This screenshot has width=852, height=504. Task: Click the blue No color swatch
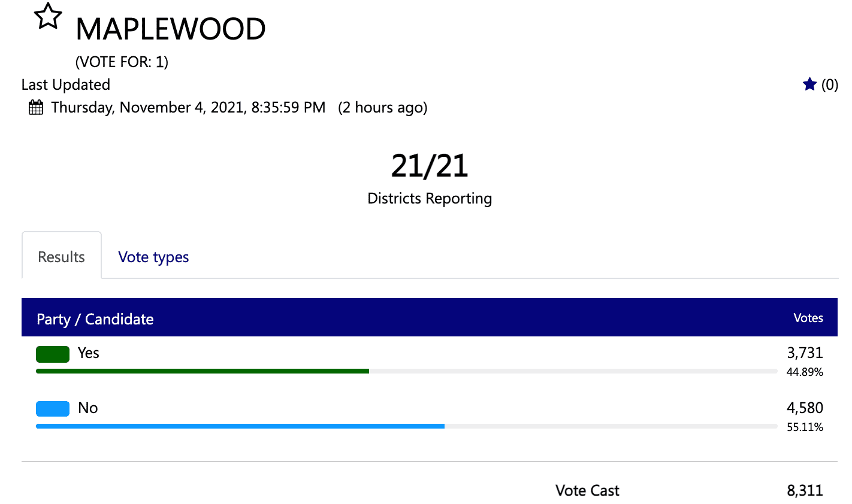point(53,409)
